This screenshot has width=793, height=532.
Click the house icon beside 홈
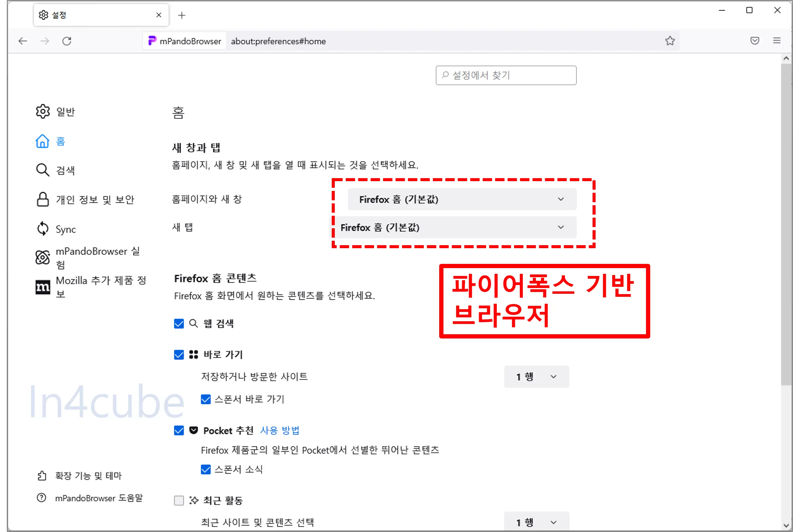[x=42, y=141]
